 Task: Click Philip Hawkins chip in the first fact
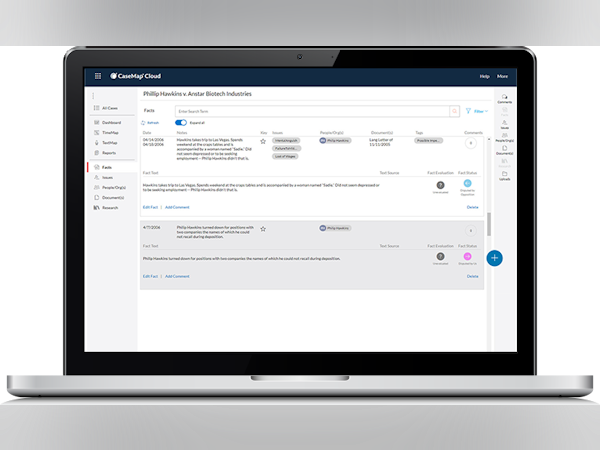click(x=335, y=141)
